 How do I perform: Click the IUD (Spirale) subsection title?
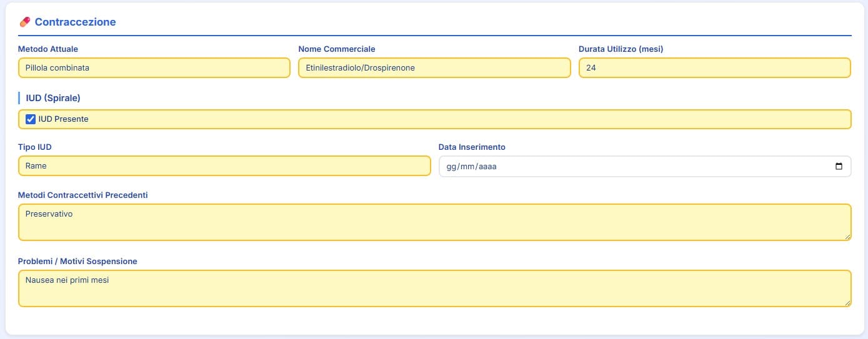53,98
